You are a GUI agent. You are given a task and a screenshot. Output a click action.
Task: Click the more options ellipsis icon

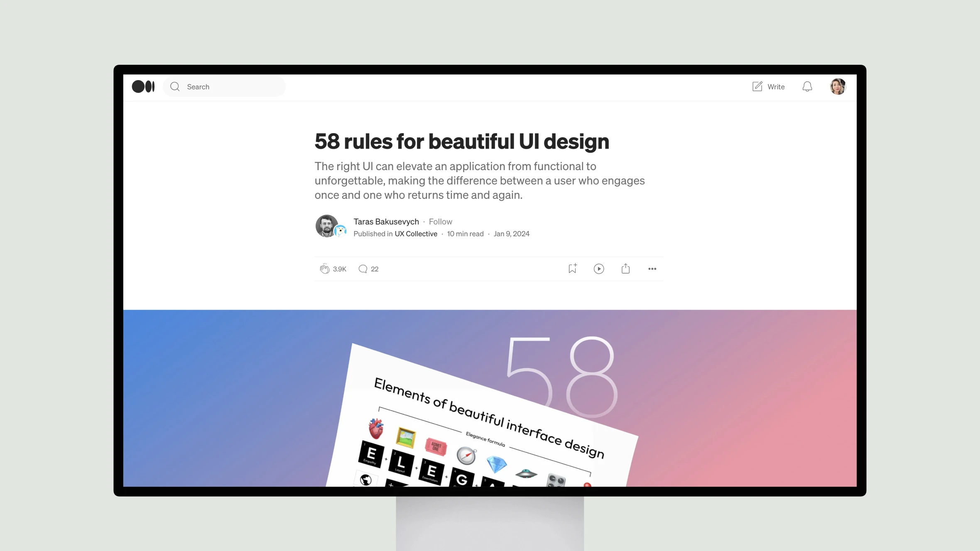tap(652, 268)
